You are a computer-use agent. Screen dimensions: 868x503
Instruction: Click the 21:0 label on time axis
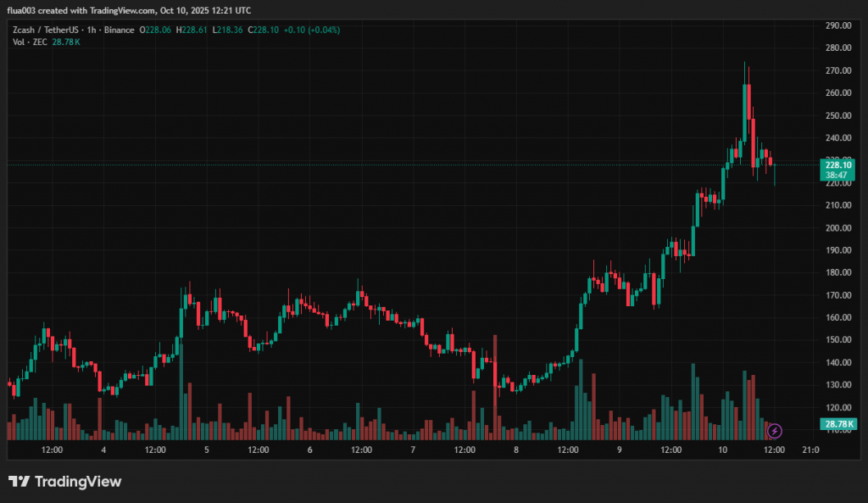coord(810,450)
